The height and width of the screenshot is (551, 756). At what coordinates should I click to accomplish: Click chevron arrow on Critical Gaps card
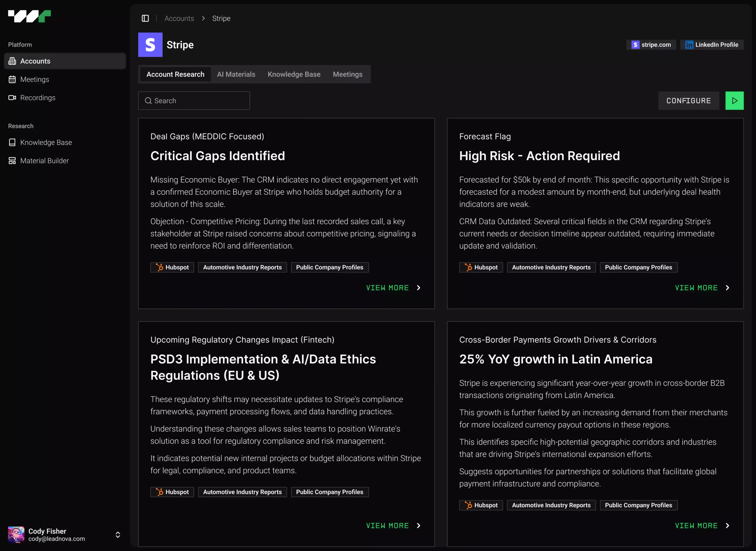click(419, 288)
